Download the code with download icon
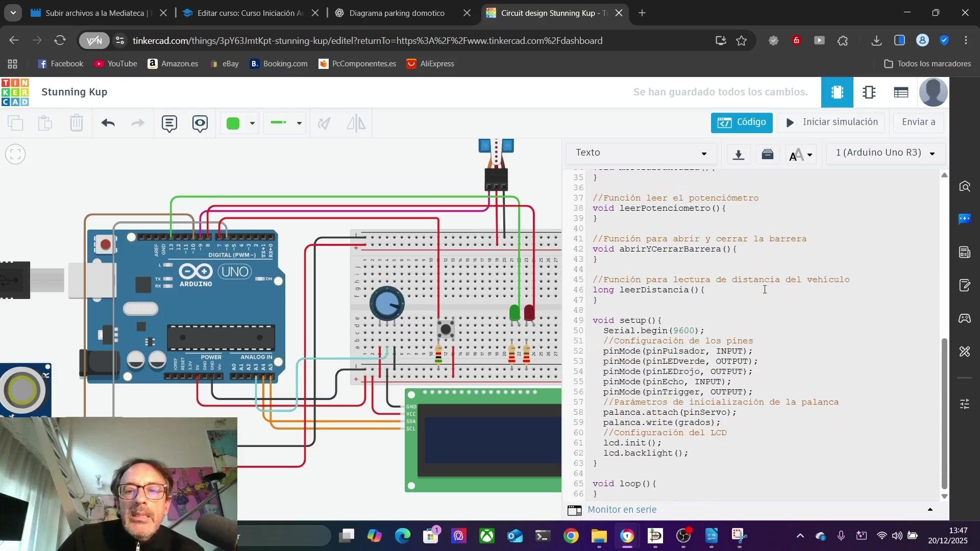This screenshot has height=551, width=980. (x=738, y=154)
